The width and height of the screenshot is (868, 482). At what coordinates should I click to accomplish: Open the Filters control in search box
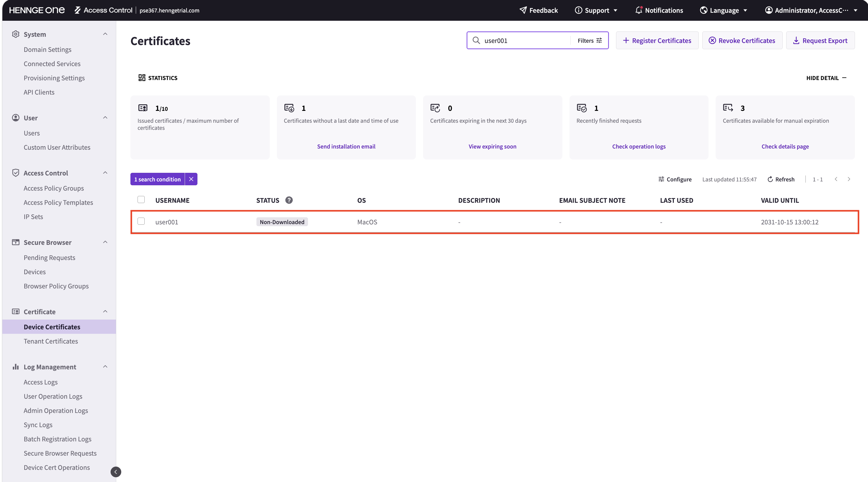(x=590, y=40)
